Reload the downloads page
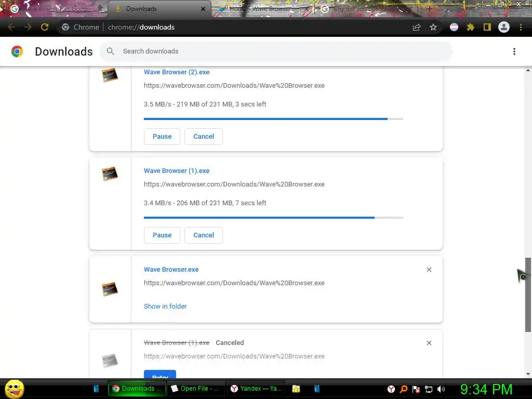This screenshot has height=399, width=532. click(45, 27)
